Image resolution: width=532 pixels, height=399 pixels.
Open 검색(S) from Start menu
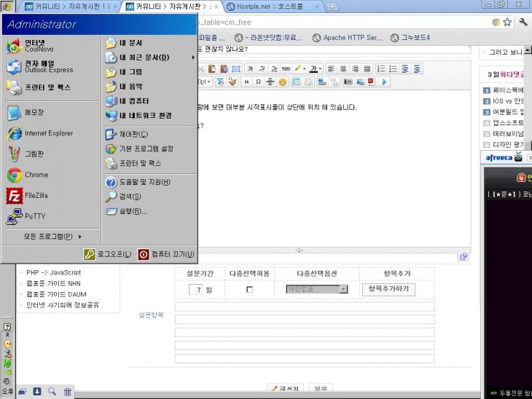(123, 197)
